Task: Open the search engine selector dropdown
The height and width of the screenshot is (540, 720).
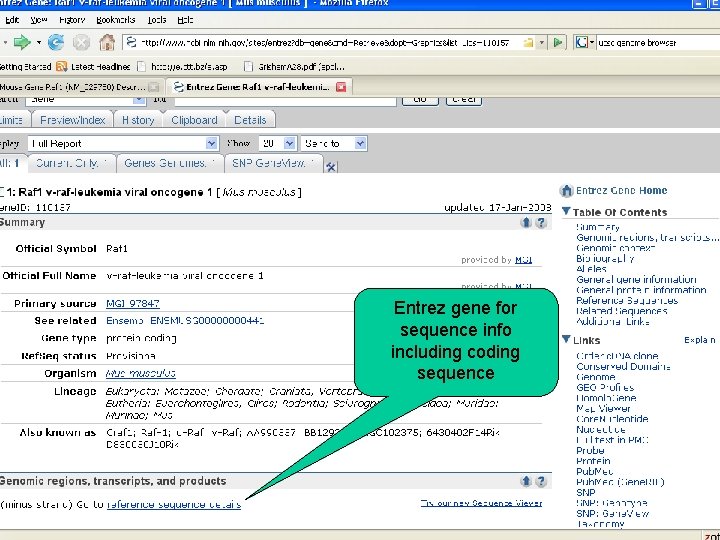Action: click(592, 43)
